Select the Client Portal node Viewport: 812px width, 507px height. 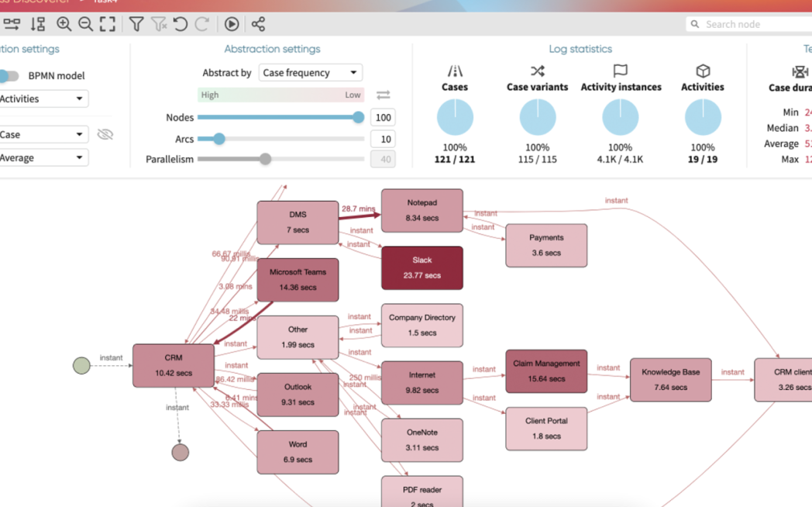[x=546, y=428]
